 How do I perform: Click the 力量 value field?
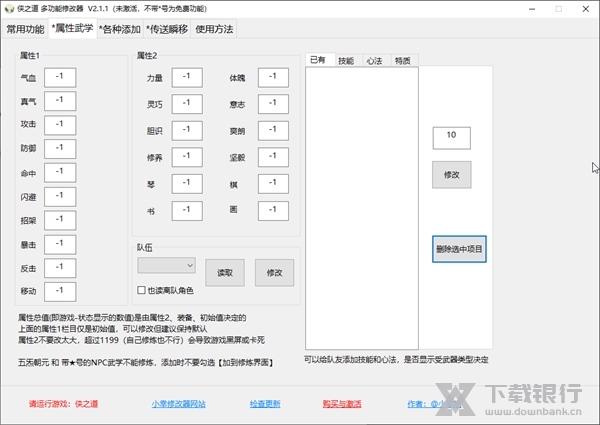[x=187, y=78]
